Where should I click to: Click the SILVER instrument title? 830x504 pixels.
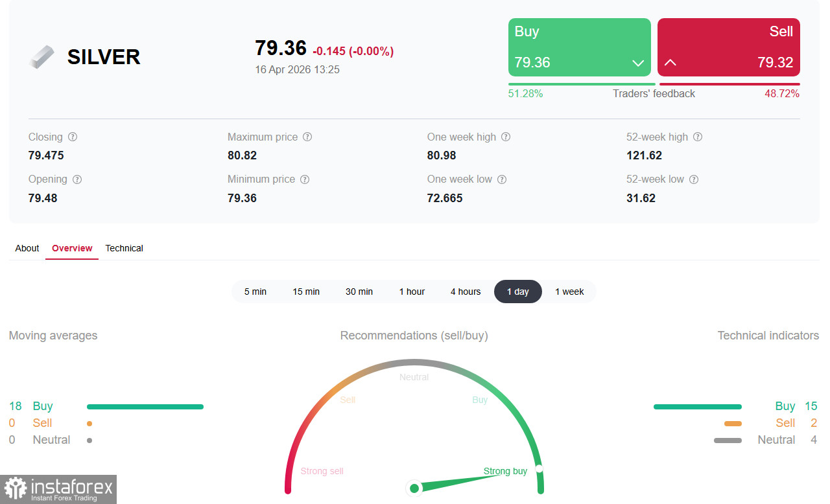(104, 57)
